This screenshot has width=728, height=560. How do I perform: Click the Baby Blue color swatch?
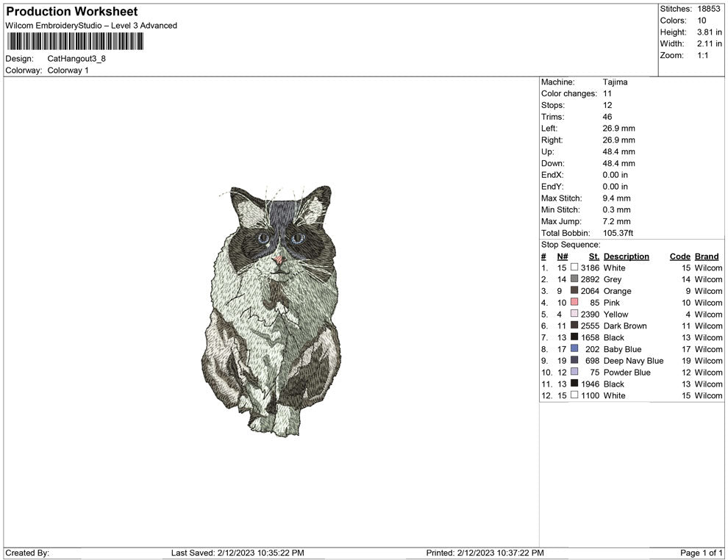coord(574,348)
